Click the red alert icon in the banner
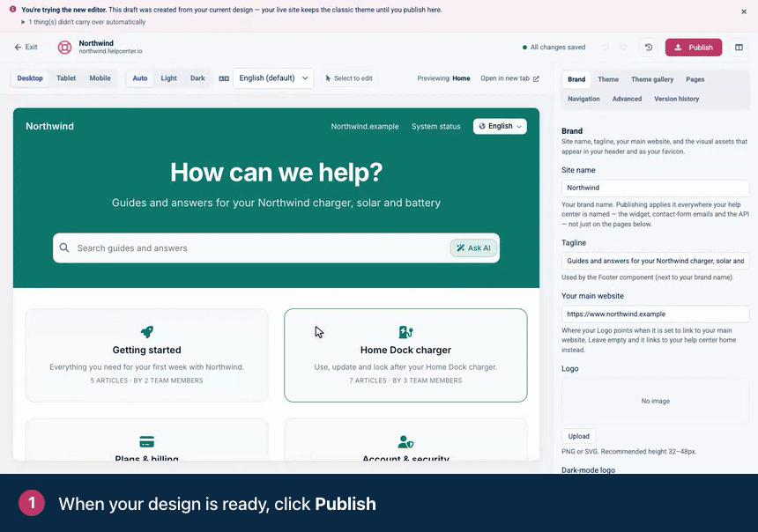 (x=12, y=9)
